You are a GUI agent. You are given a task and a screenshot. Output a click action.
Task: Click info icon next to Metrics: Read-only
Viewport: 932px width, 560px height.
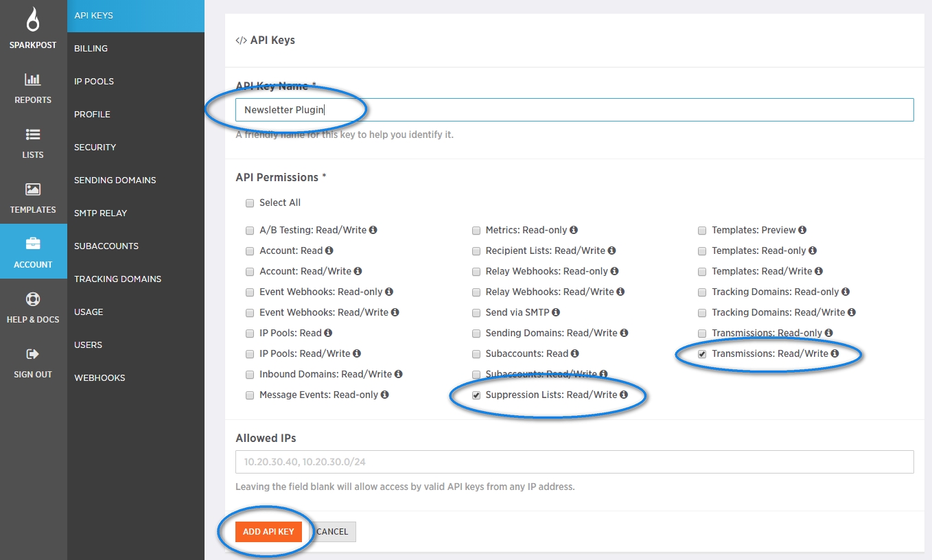pyautogui.click(x=574, y=230)
